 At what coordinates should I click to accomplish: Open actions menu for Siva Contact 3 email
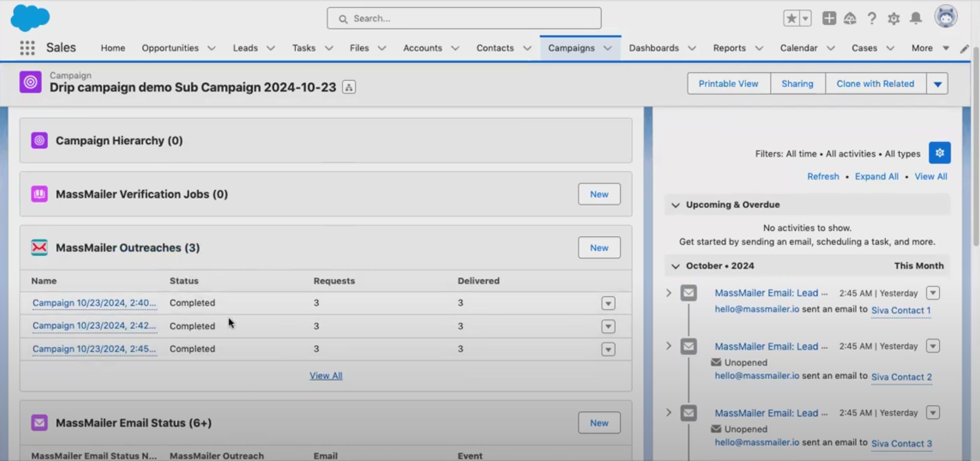tap(933, 412)
